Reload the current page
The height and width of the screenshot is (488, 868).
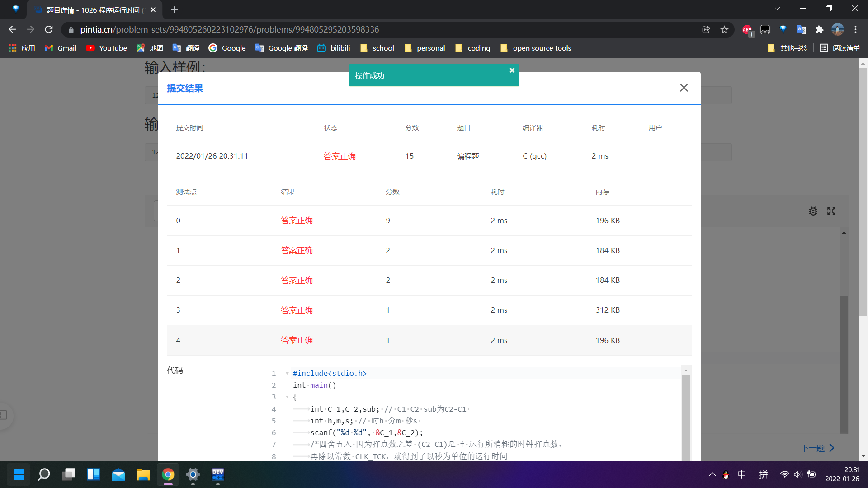pyautogui.click(x=49, y=30)
